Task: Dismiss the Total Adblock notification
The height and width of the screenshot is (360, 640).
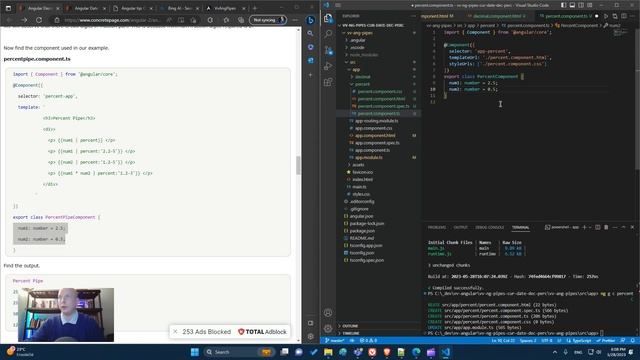Action: (175, 331)
